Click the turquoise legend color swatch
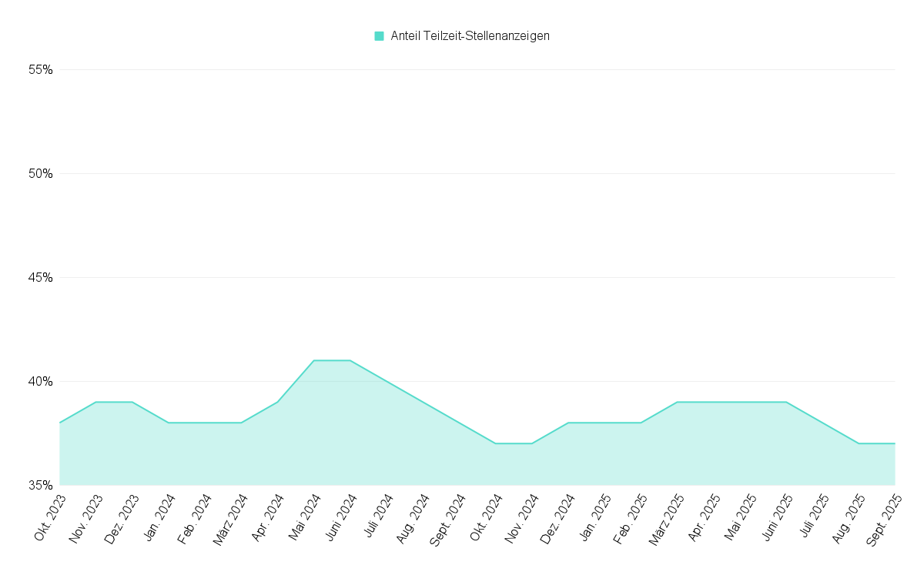The image size is (924, 575). pyautogui.click(x=379, y=36)
